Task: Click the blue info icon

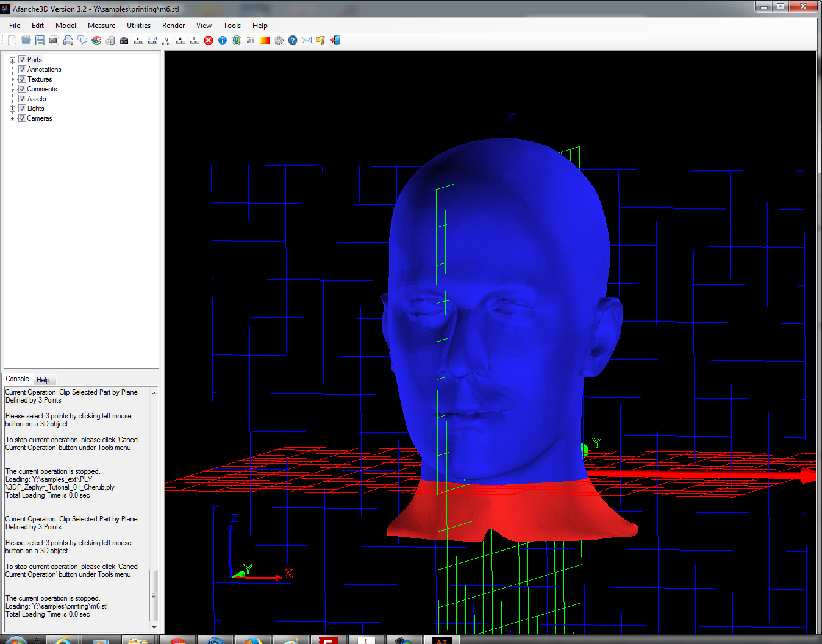Action: [223, 40]
